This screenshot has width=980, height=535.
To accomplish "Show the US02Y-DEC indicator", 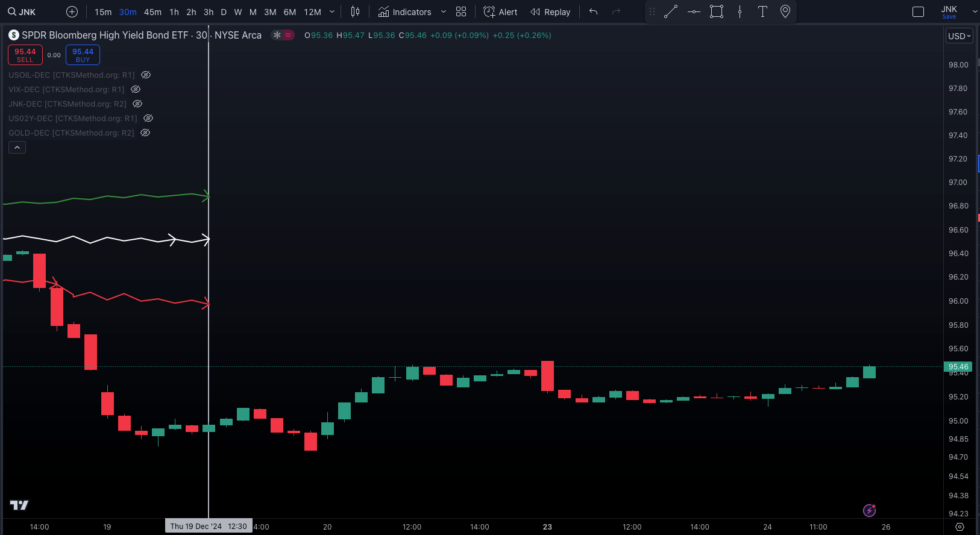I will point(148,119).
